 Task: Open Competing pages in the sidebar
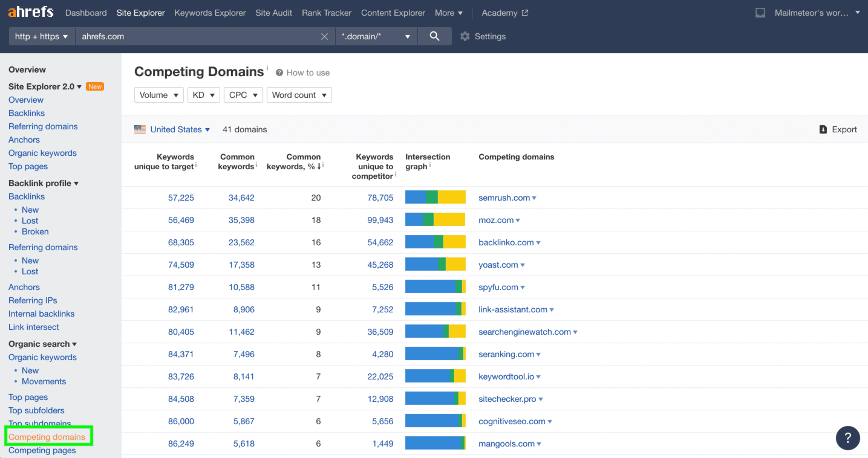pyautogui.click(x=42, y=450)
